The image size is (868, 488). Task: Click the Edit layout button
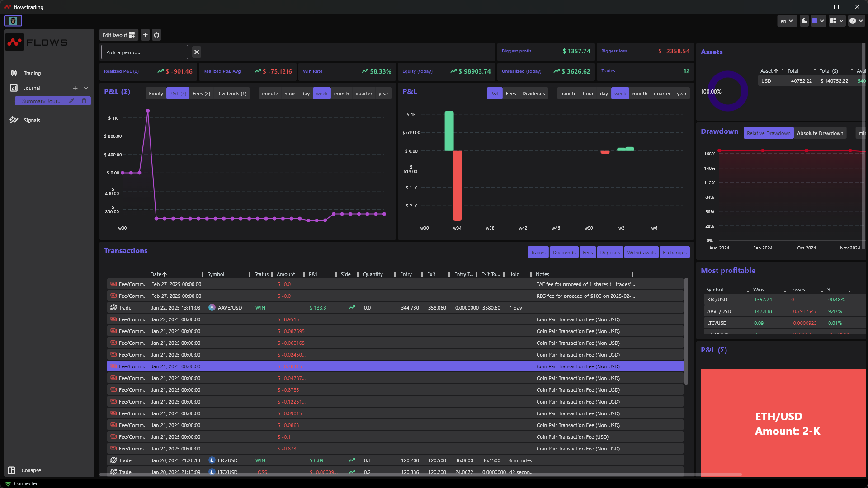click(118, 35)
